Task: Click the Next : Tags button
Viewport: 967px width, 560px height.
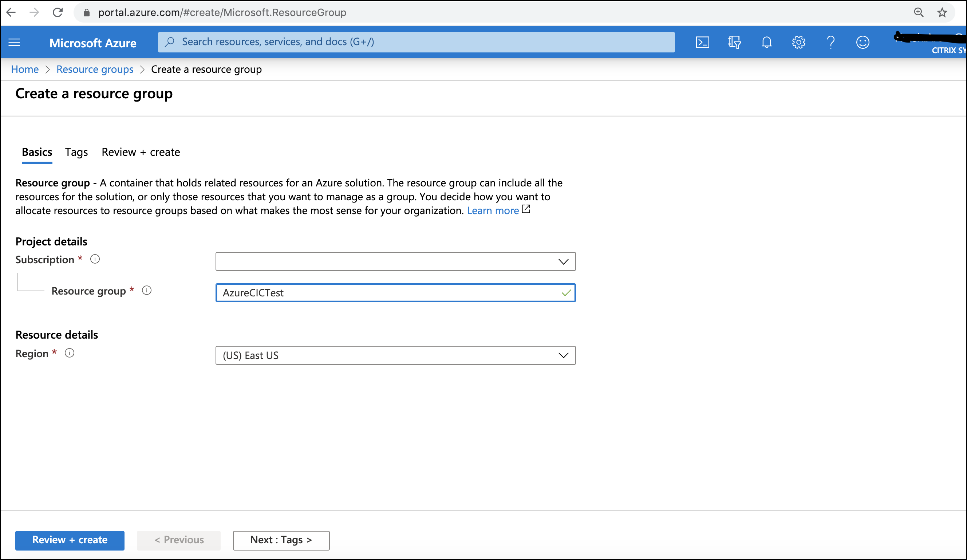Action: (x=281, y=540)
